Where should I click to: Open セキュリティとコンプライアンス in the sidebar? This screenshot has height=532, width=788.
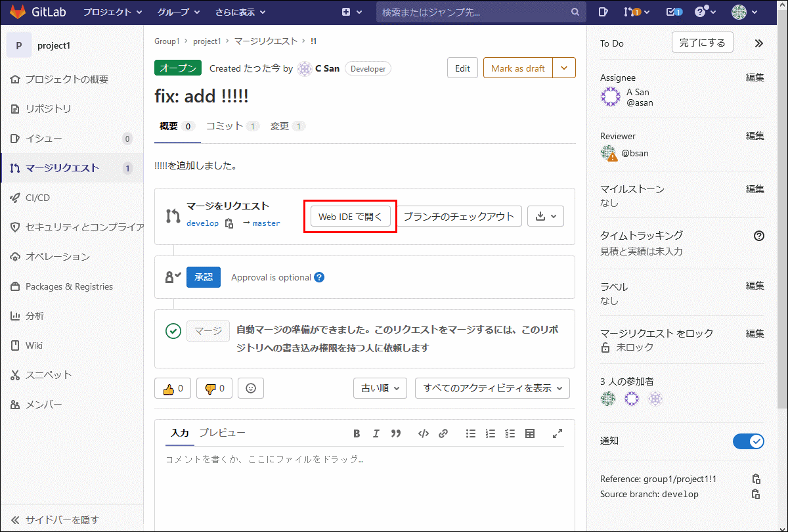coord(72,227)
